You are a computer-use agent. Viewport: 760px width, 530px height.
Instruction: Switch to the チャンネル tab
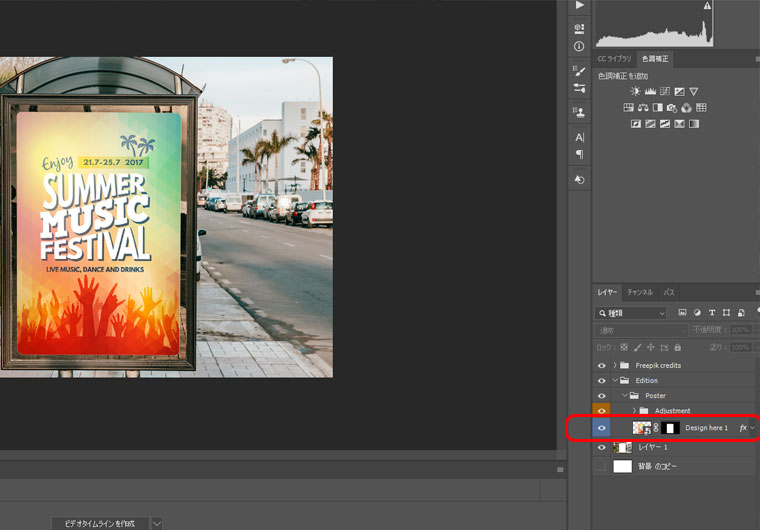[640, 292]
